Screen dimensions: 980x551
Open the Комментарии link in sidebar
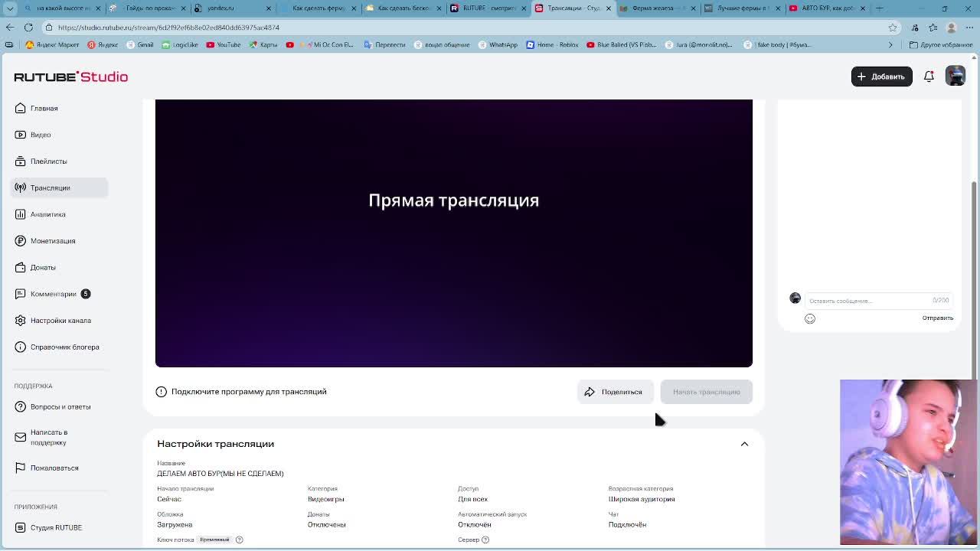pos(54,294)
